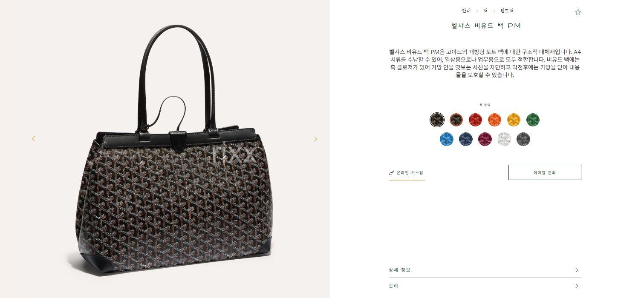
Task: Choose the white color swatch
Action: (504, 139)
